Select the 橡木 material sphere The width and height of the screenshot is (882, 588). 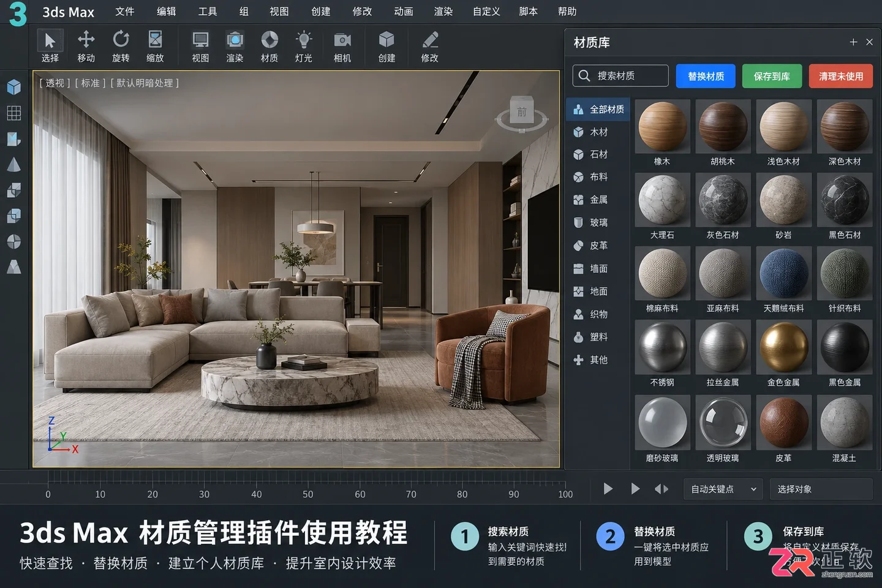point(662,126)
